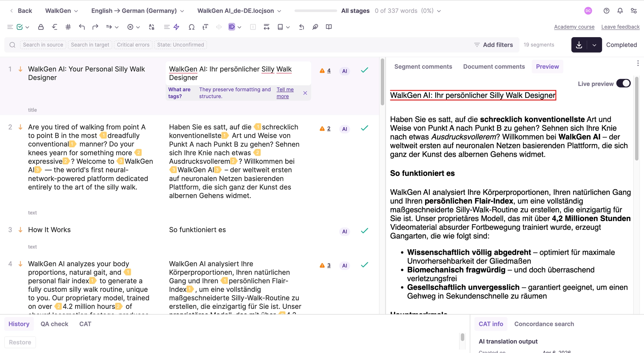Insert special character via the Omega icon

tap(192, 27)
